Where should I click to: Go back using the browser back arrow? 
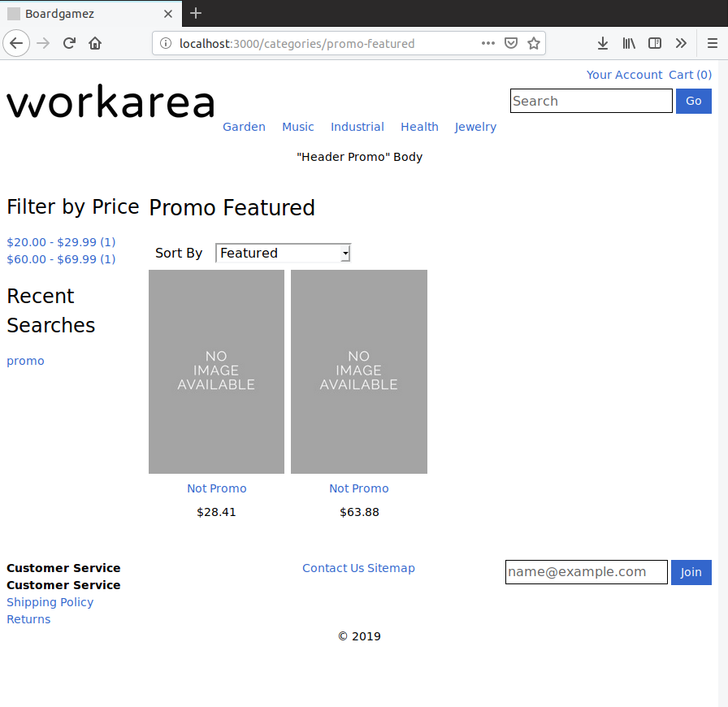[x=16, y=43]
